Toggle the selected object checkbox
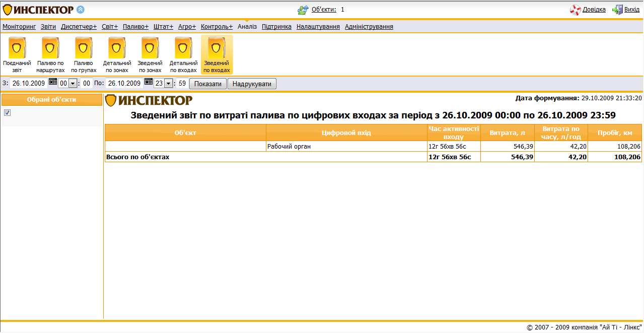This screenshot has height=333, width=644. 7,113
